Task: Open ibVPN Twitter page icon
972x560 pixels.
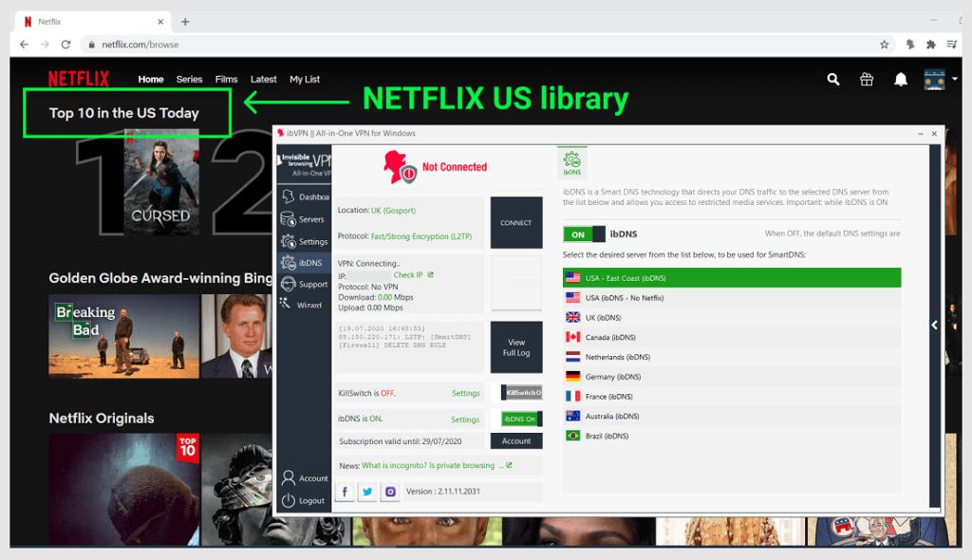Action: click(367, 492)
